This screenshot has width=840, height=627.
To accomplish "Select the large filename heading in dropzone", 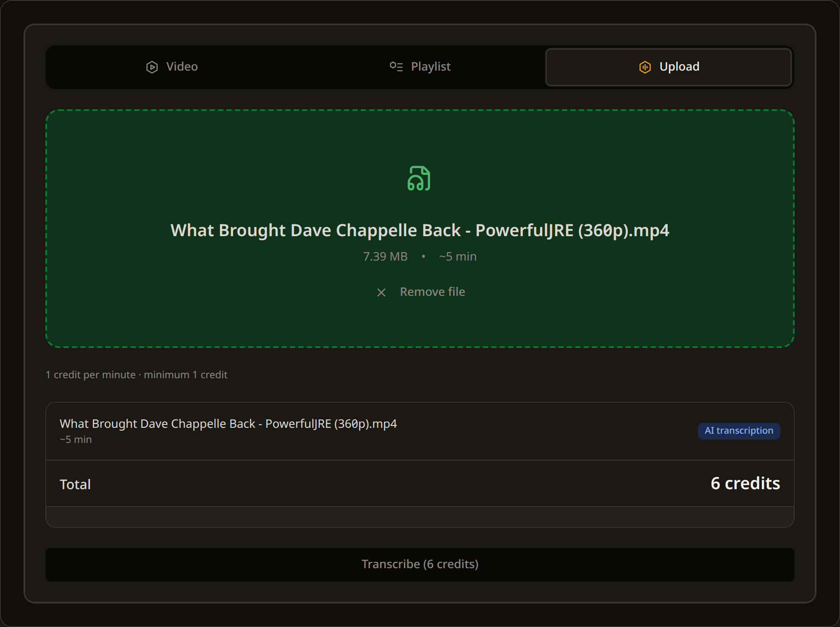I will point(420,230).
